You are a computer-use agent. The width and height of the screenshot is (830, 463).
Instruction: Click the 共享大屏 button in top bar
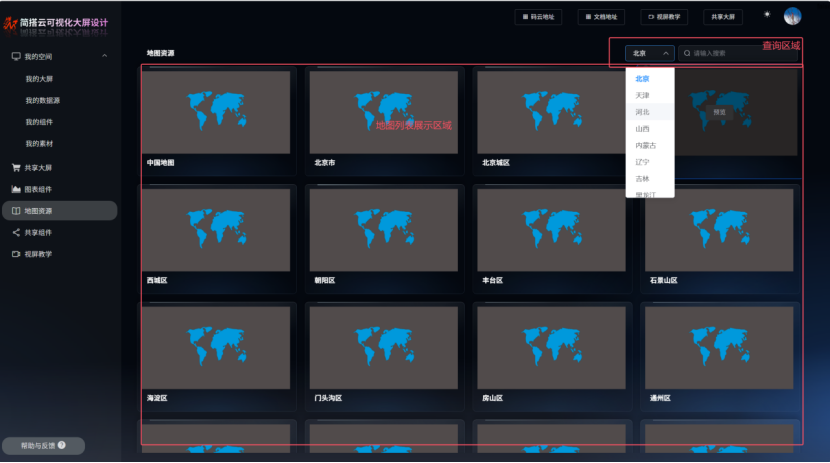tap(723, 17)
